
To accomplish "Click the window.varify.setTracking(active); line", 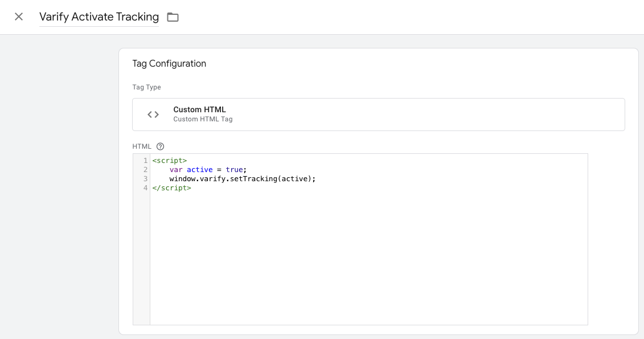I will pos(243,179).
